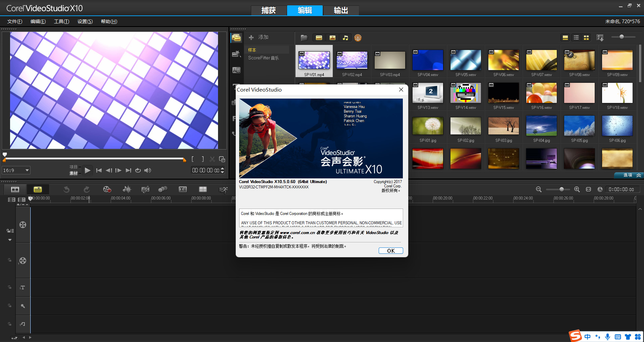Open the subtitle editor tool
644x342 pixels.
183,189
